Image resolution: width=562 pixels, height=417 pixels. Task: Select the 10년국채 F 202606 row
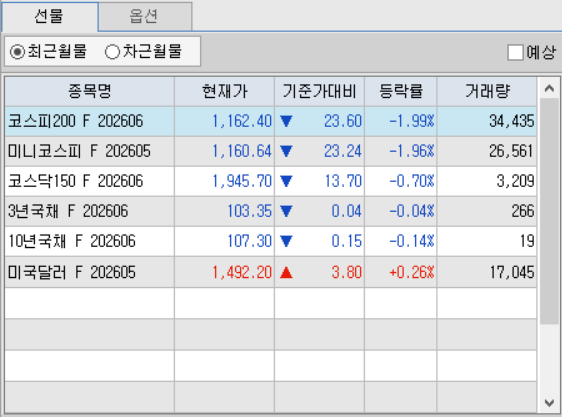tap(271, 241)
